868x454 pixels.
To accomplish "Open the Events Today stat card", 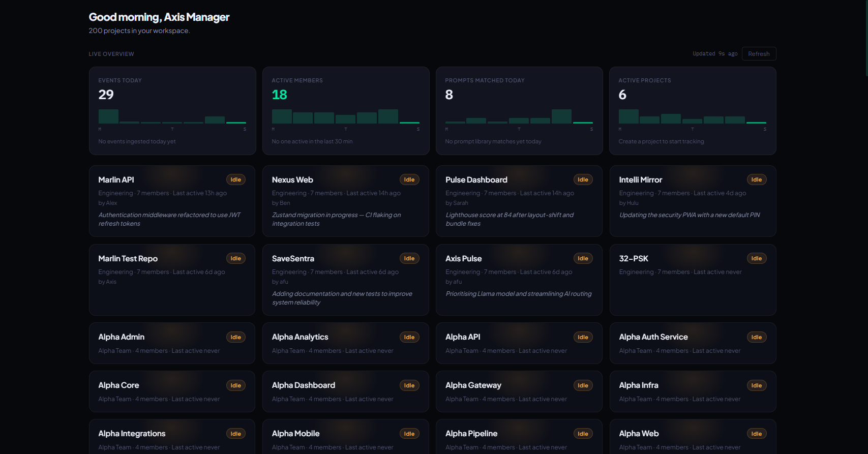I will point(172,111).
